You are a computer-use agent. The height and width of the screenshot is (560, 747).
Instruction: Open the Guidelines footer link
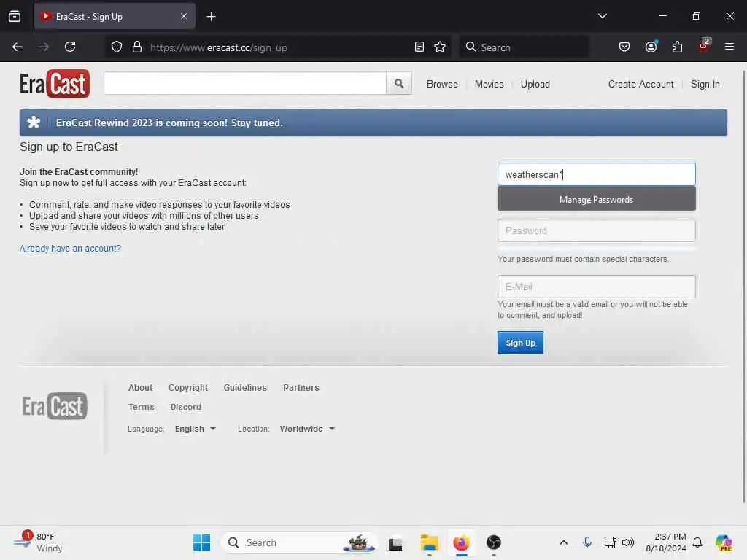coord(245,388)
